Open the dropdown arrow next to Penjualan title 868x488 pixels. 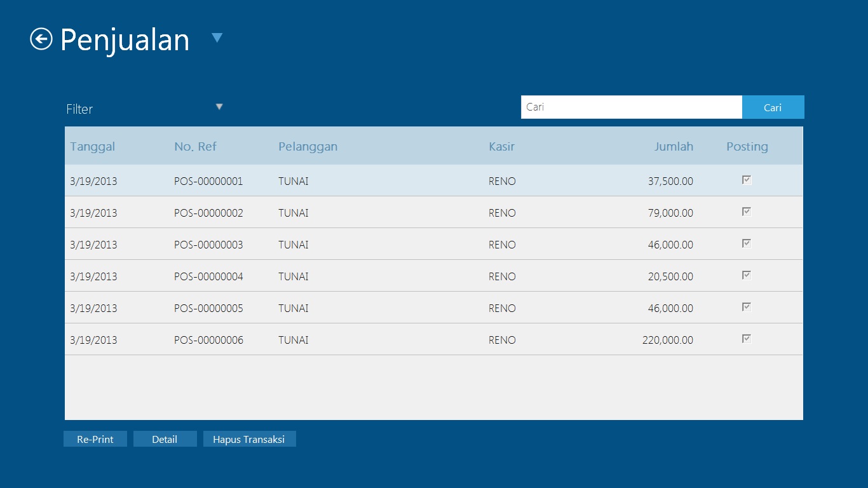pos(217,38)
